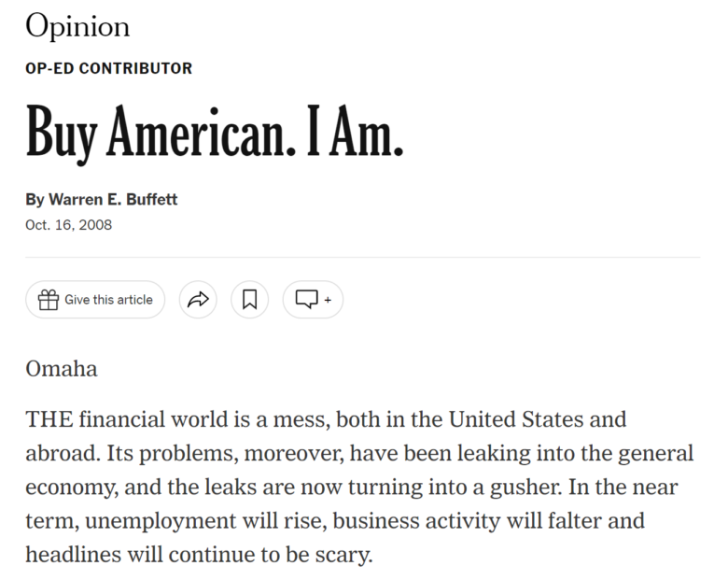Click the word "abroad" in the paragraph

pyautogui.click(x=61, y=453)
